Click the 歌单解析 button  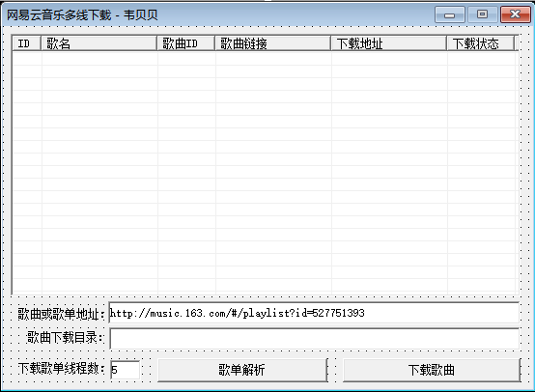point(242,370)
